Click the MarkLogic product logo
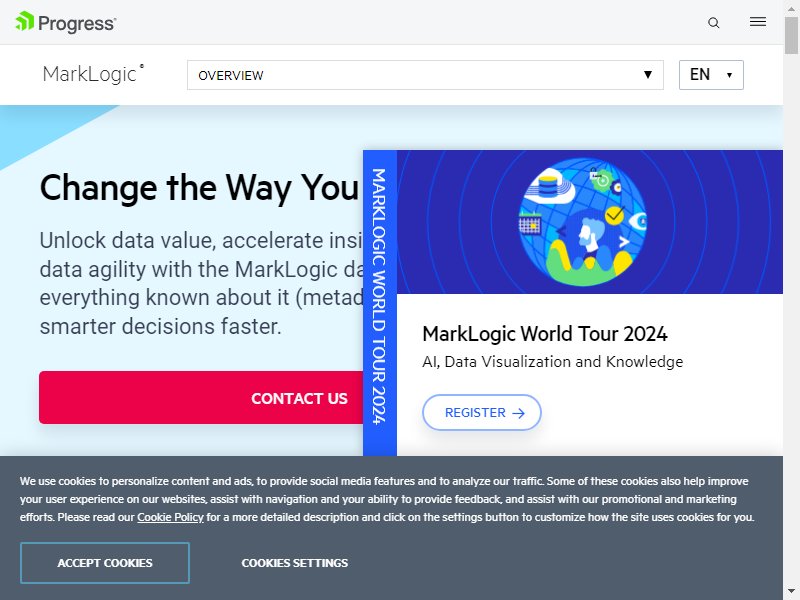The width and height of the screenshot is (800, 600). coord(93,74)
